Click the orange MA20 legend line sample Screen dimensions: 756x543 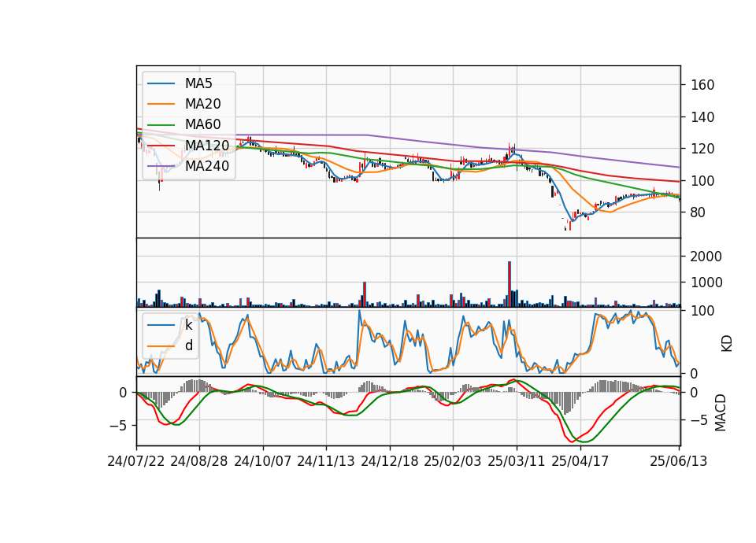[161, 104]
